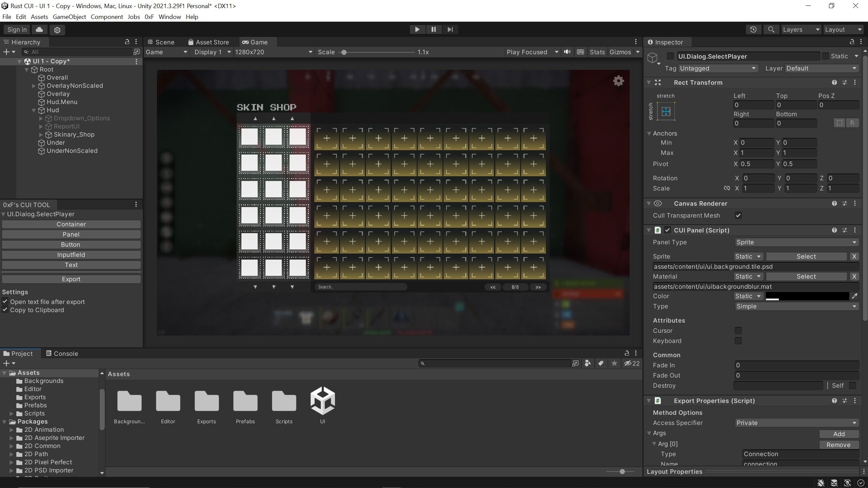
Task: Click the Export button in CUI Tool
Action: 71,279
